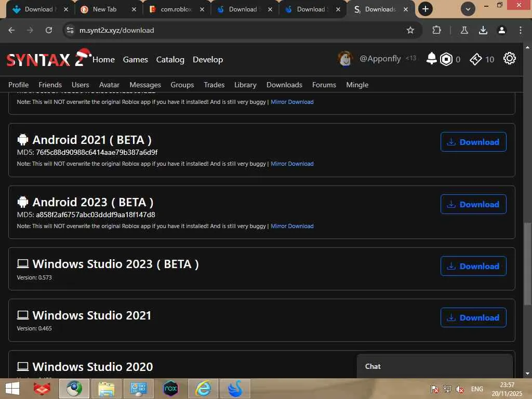
Task: Reload the page with refresh icon
Action: pos(49,30)
